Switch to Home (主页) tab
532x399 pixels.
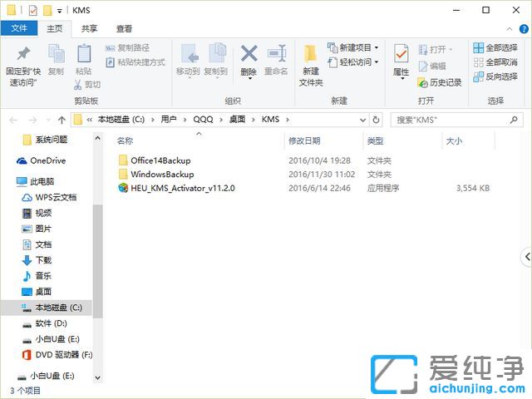(55, 29)
